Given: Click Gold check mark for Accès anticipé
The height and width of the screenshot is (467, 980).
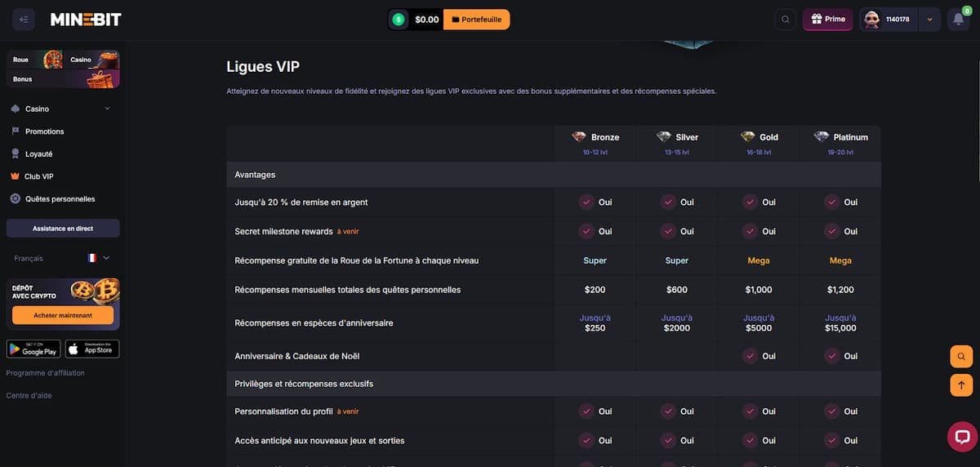Looking at the screenshot, I should [749, 440].
